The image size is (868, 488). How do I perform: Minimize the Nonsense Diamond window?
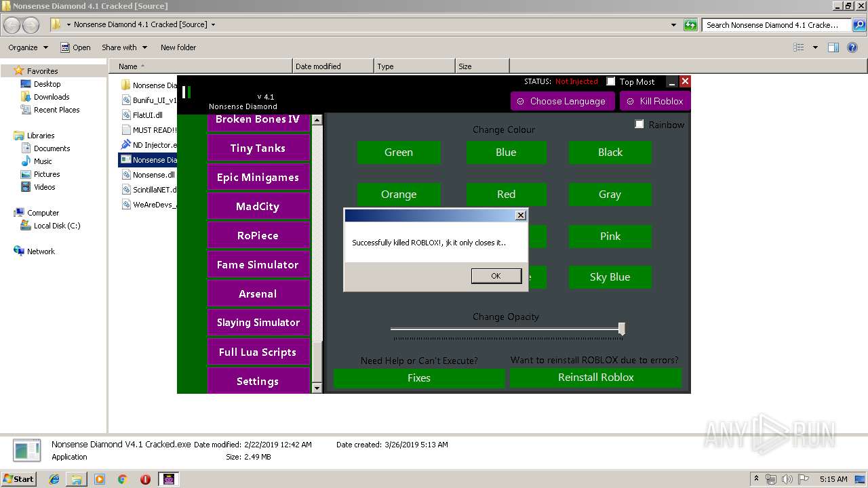click(672, 81)
